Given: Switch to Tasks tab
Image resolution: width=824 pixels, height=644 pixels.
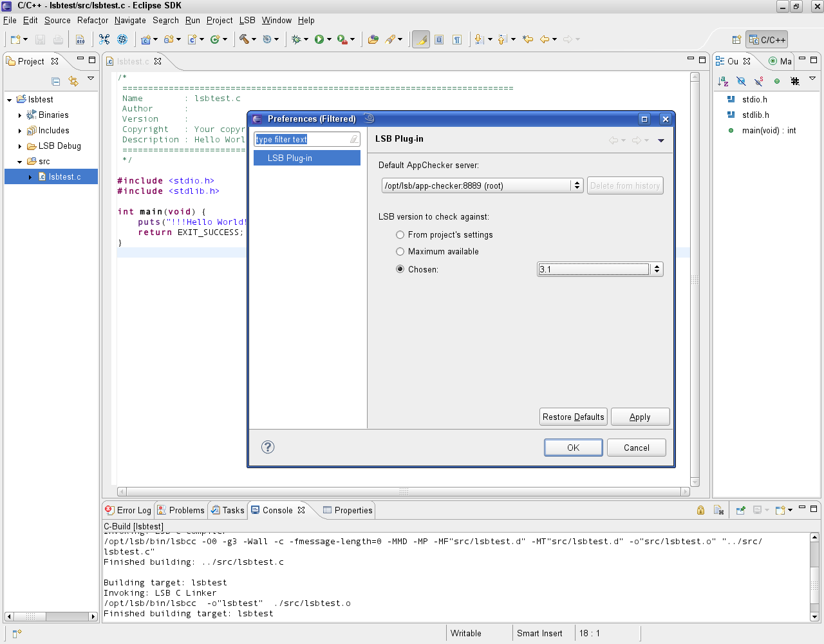Looking at the screenshot, I should [228, 510].
